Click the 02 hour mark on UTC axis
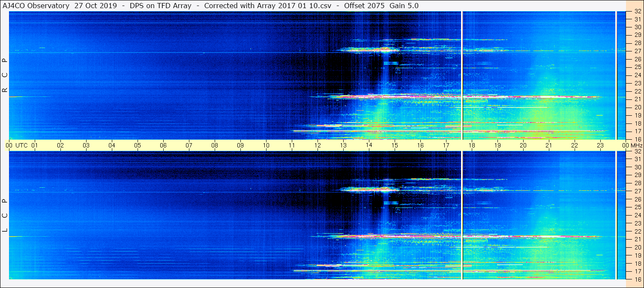Viewport: 644px width, 288px height. pyautogui.click(x=60, y=145)
